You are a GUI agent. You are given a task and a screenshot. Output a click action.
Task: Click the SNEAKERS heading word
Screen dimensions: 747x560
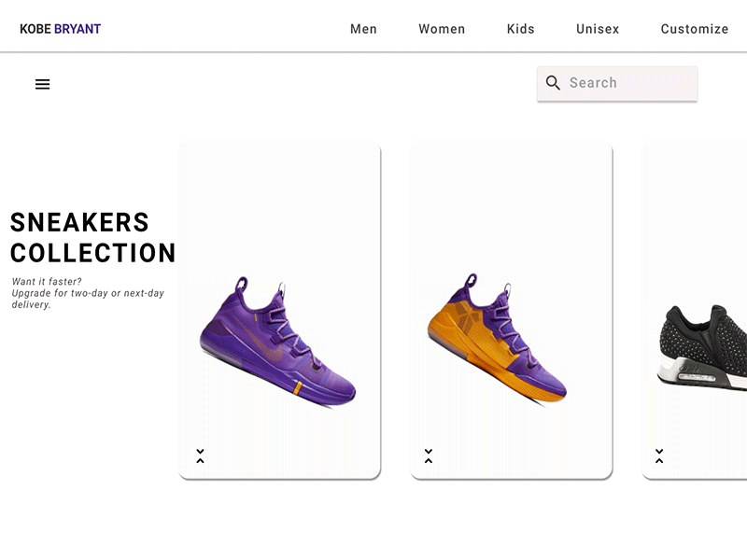[79, 222]
